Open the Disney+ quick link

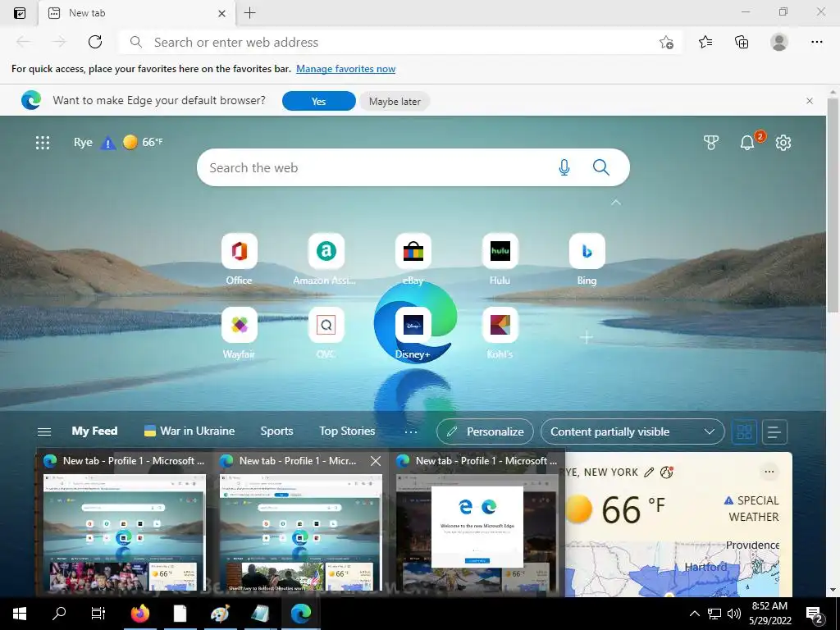(413, 333)
